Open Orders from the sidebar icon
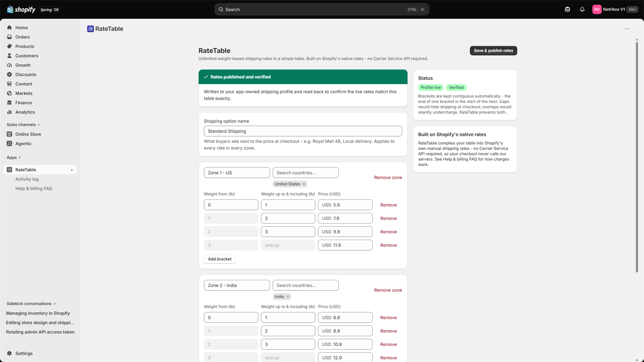Image resolution: width=644 pixels, height=362 pixels. [x=9, y=37]
